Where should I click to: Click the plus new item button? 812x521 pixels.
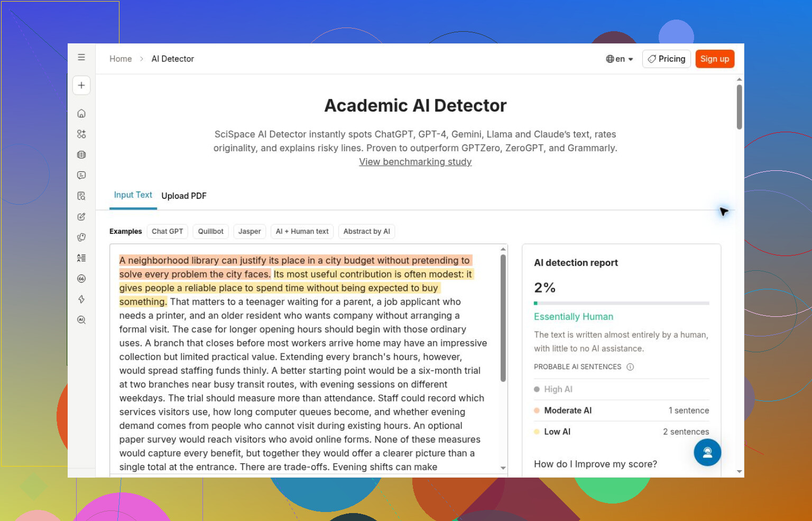(81, 85)
